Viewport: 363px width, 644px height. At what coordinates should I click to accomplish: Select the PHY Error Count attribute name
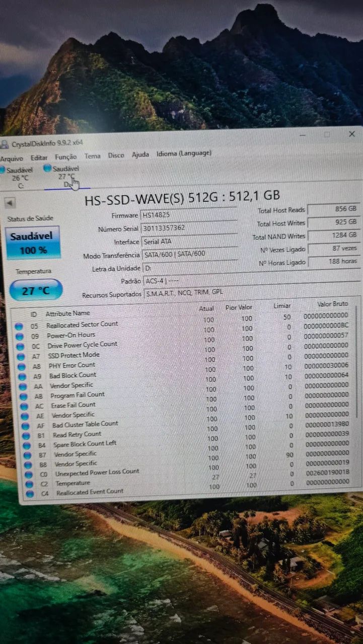tap(72, 365)
